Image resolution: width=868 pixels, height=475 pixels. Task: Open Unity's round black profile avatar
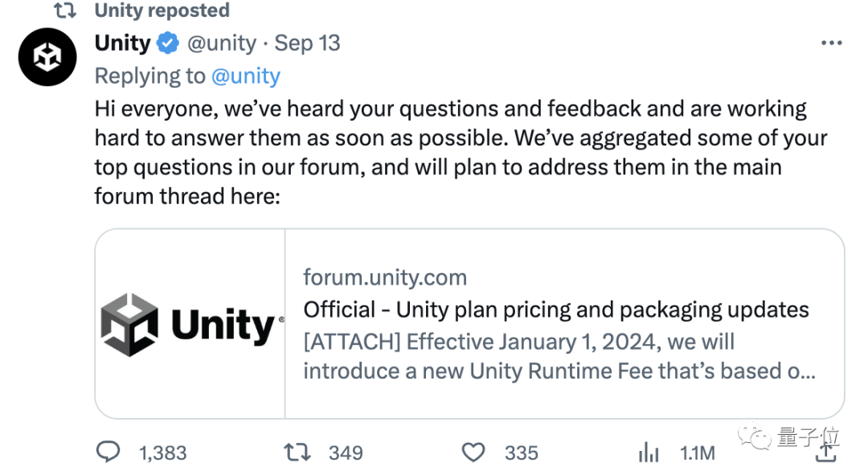pyautogui.click(x=47, y=57)
